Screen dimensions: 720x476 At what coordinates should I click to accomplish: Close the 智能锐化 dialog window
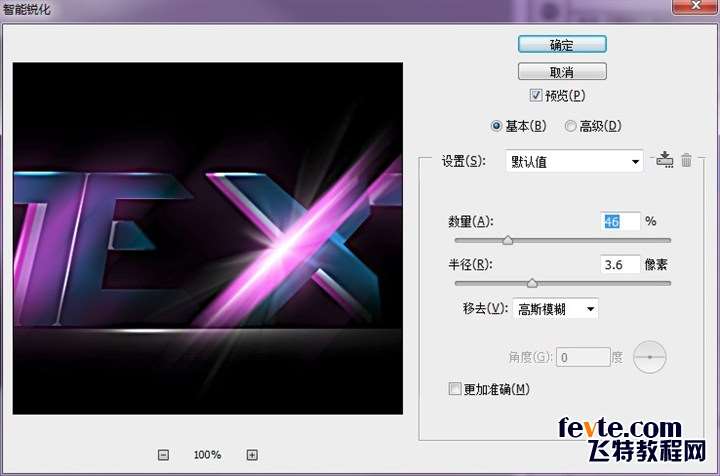[x=695, y=6]
